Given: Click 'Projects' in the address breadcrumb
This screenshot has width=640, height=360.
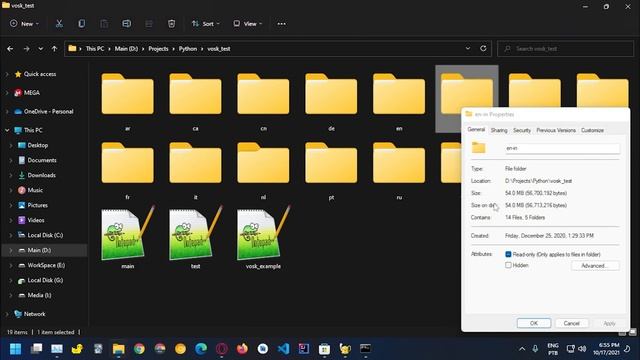Looking at the screenshot, I should pos(158,49).
